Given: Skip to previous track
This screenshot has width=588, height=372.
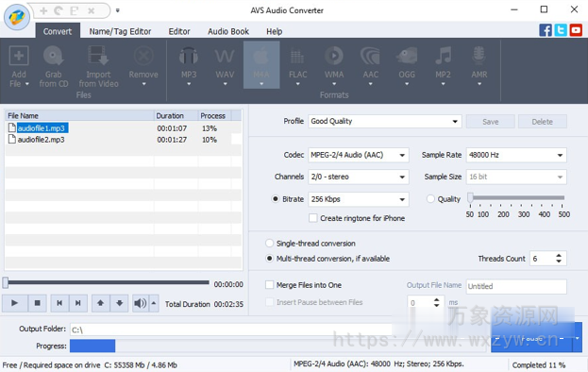Looking at the screenshot, I should pyautogui.click(x=59, y=303).
